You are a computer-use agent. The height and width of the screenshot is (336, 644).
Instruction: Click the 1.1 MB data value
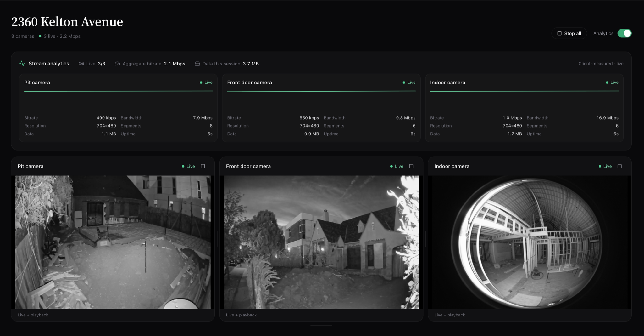pyautogui.click(x=108, y=134)
